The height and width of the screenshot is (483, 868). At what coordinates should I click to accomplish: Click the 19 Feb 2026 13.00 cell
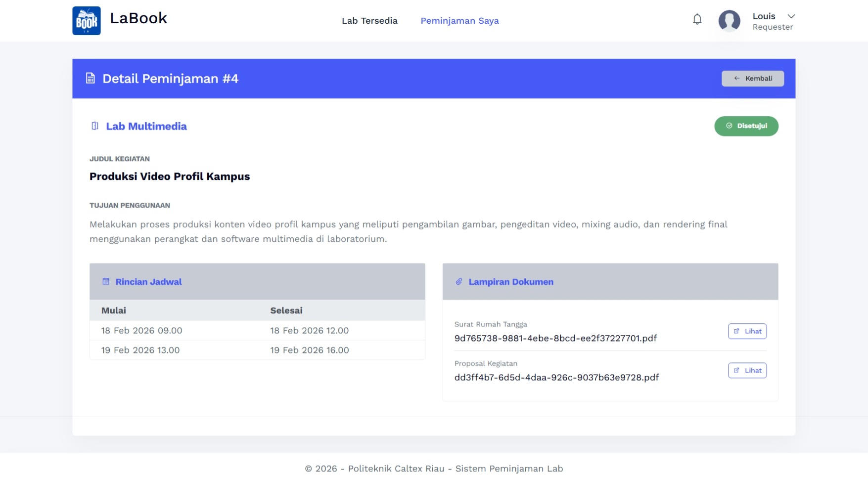tap(140, 350)
